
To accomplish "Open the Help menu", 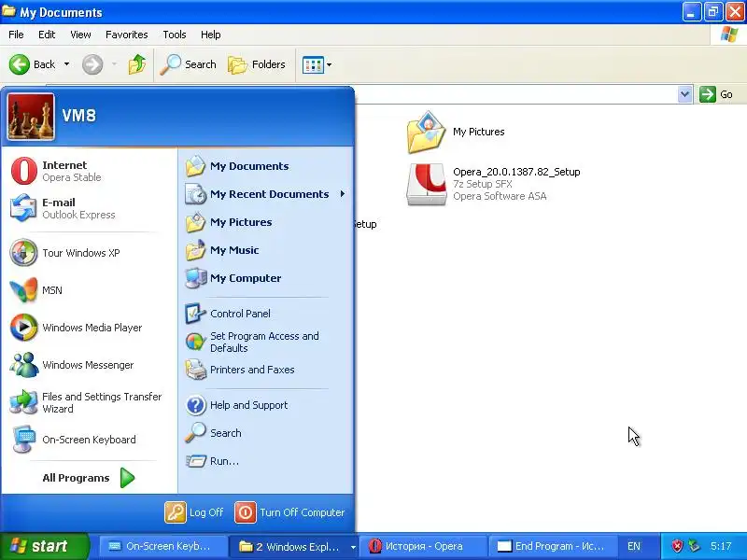I will [x=211, y=35].
